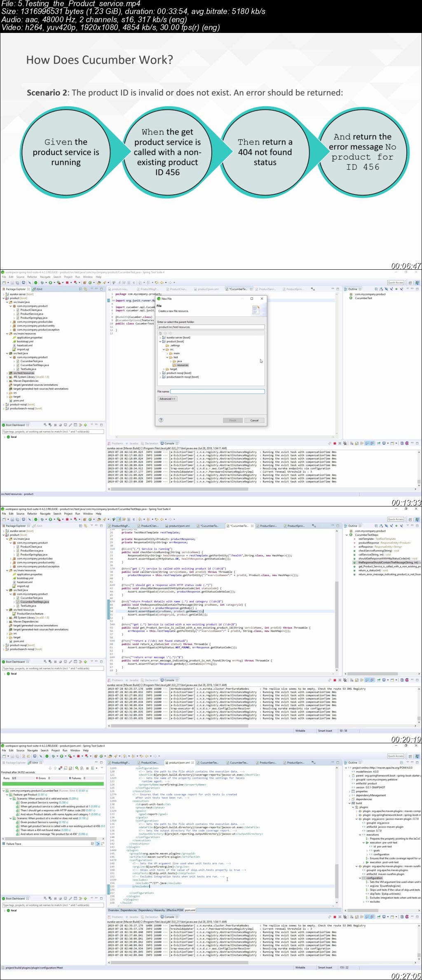Click Quick Access box in 00:13:33 frame
The height and width of the screenshot is (980, 422).
[396, 282]
